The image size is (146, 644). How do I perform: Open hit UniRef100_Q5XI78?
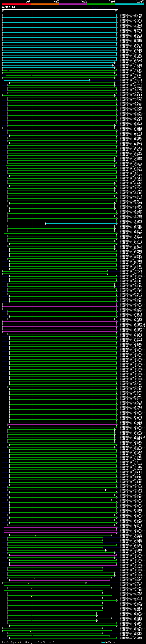(131, 321)
